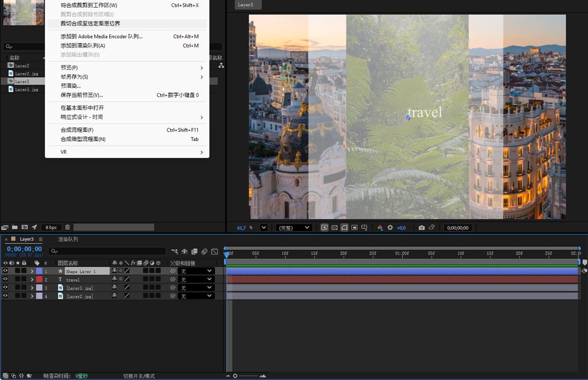Toggle mask and shape path visibility

coord(345,228)
